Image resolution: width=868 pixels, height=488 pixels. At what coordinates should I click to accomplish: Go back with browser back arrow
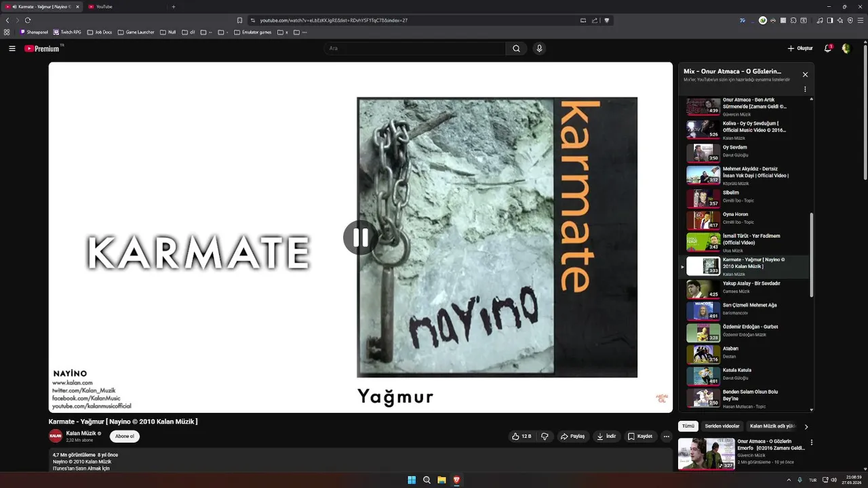(7, 20)
